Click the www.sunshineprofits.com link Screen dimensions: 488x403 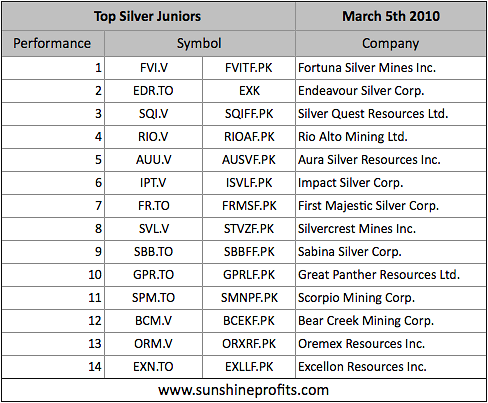coord(244,390)
